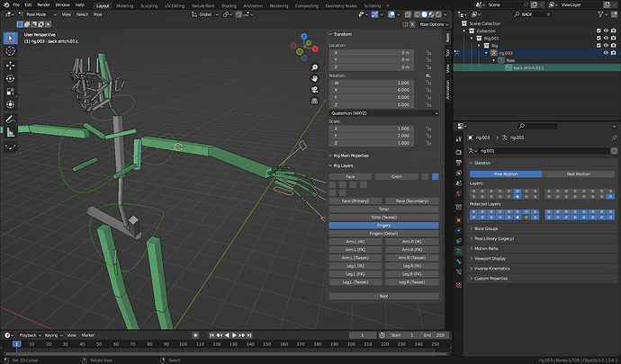Image resolution: width=621 pixels, height=364 pixels.
Task: Toggle render camera icon for Collection row
Action: 614,31
